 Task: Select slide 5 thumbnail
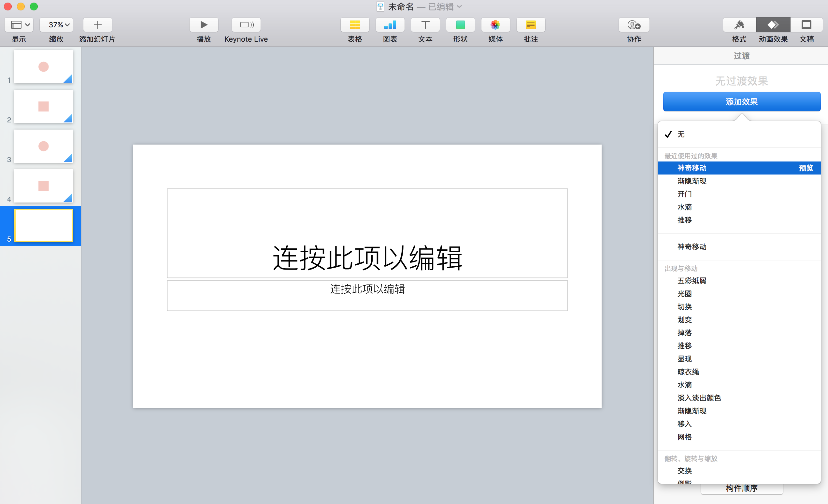coord(43,225)
